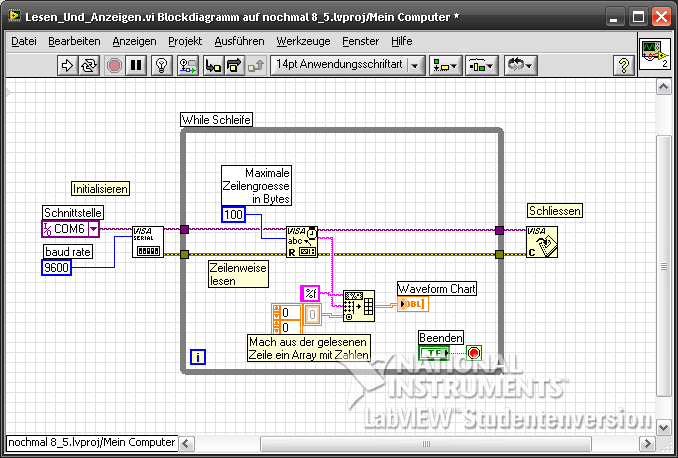
Task: Open the Ausführen menu
Action: (240, 41)
